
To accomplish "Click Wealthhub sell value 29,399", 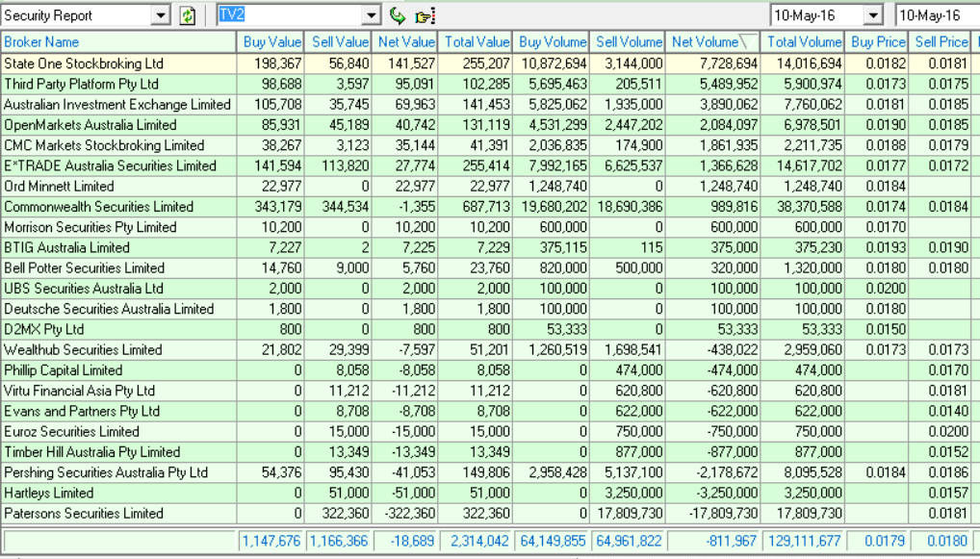I will (349, 350).
